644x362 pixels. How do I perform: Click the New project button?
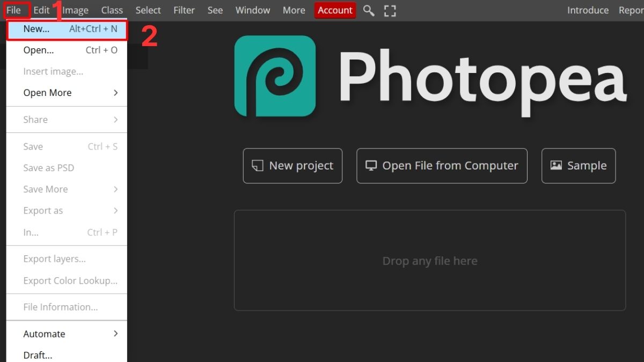292,166
